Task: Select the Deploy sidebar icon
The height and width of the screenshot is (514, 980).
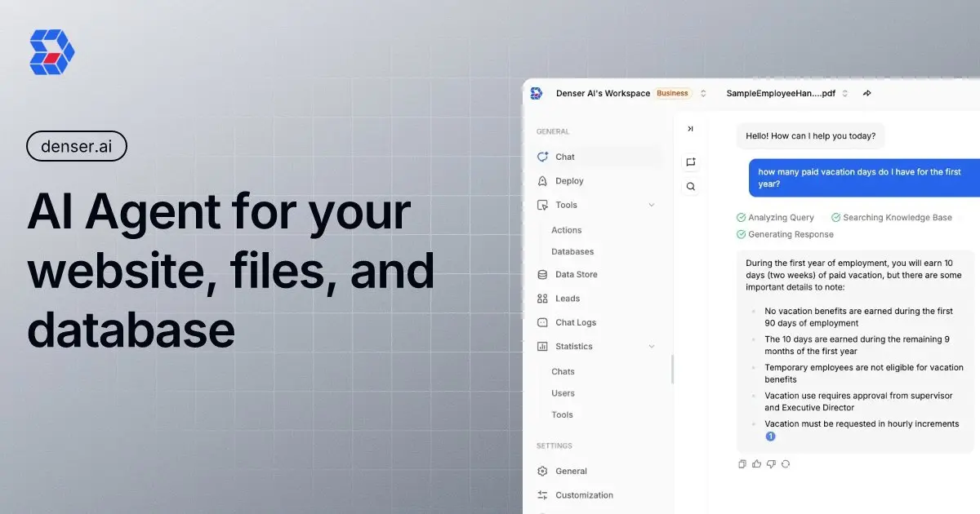Action: (x=543, y=180)
